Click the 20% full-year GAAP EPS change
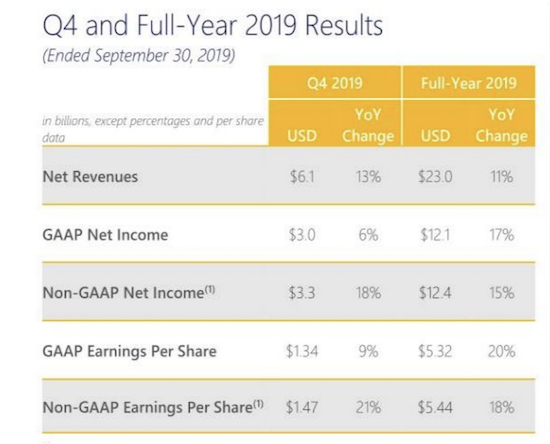The image size is (550, 444). [x=502, y=351]
